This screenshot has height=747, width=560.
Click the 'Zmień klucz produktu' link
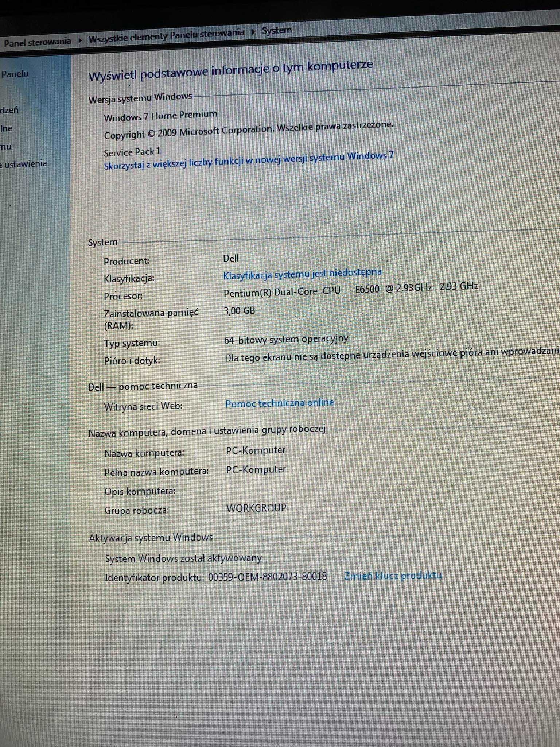coord(393,576)
